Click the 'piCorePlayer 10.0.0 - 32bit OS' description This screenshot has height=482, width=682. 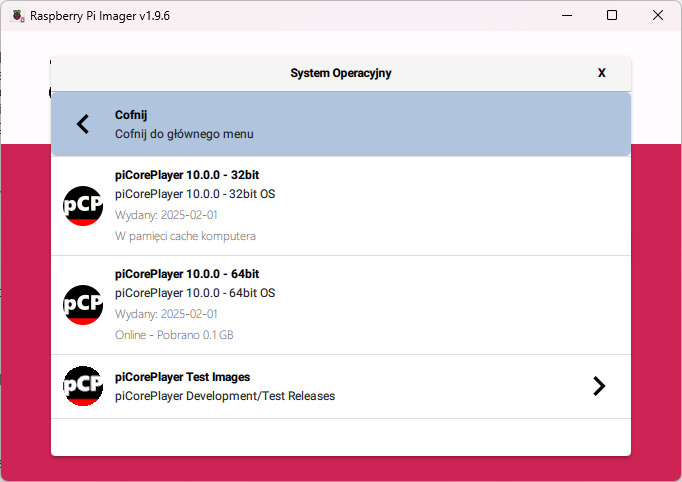point(194,194)
